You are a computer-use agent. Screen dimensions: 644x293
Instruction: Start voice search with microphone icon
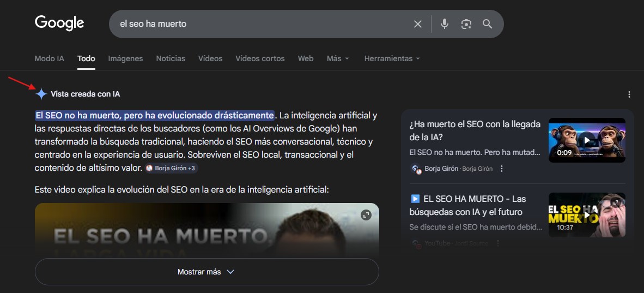445,24
